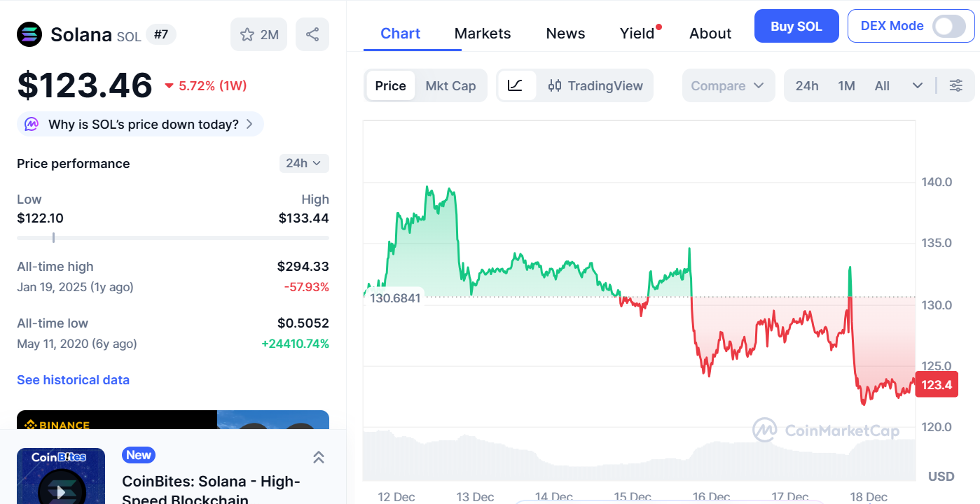980x504 pixels.
Task: Open Price performance 24h dropdown
Action: (x=303, y=163)
